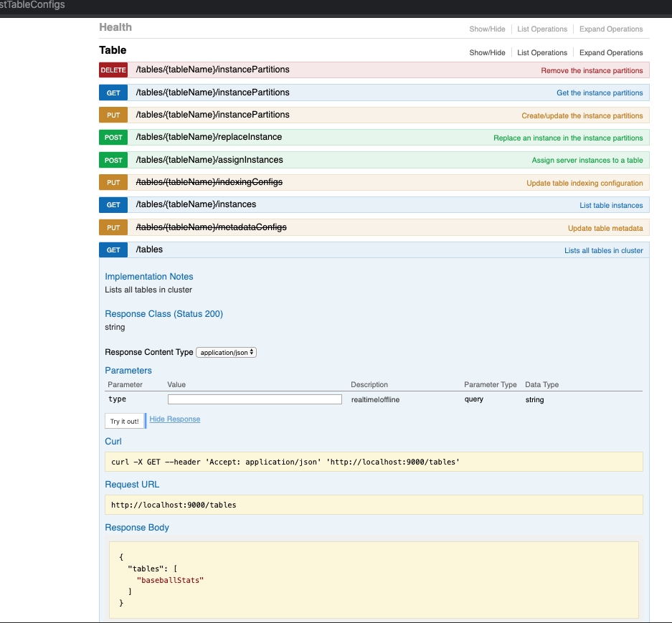Click the DELETE badge for instancePartitions
The width and height of the screenshot is (672, 623).
coord(113,70)
